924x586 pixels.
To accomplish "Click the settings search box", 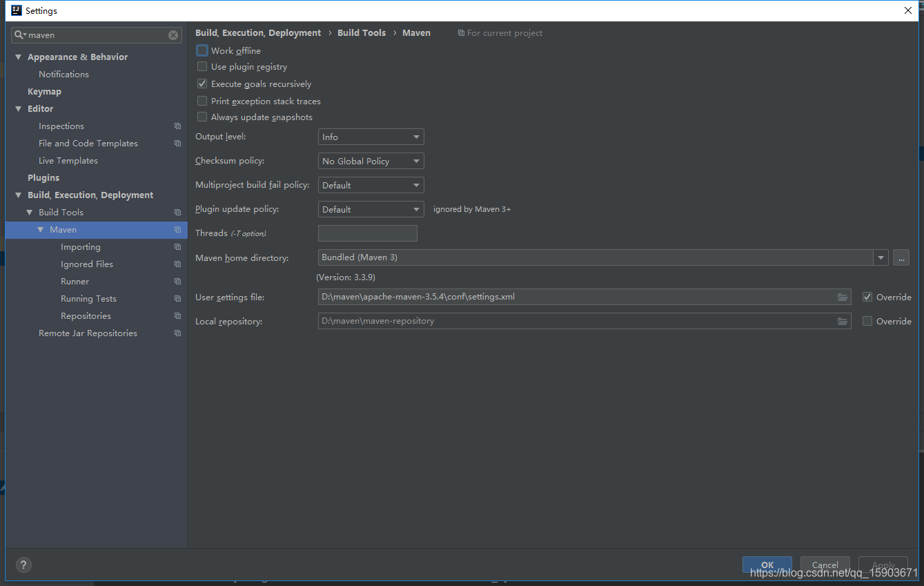I will coord(97,35).
